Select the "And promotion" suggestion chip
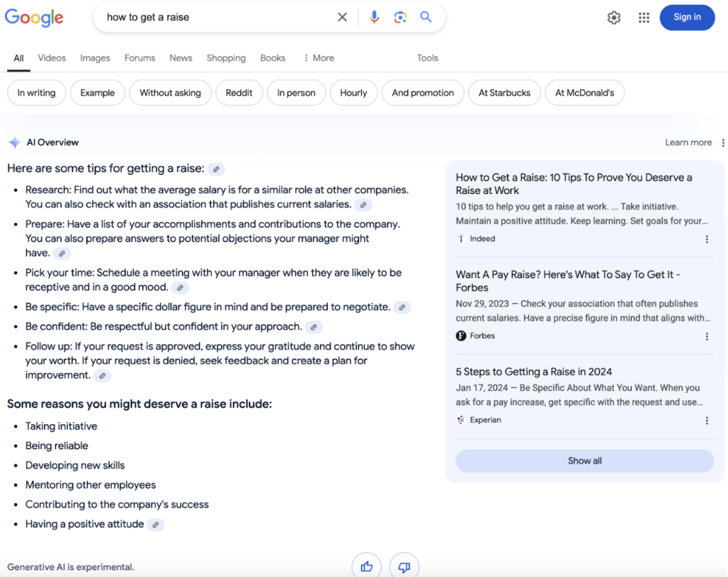This screenshot has width=728, height=577. 422,93
